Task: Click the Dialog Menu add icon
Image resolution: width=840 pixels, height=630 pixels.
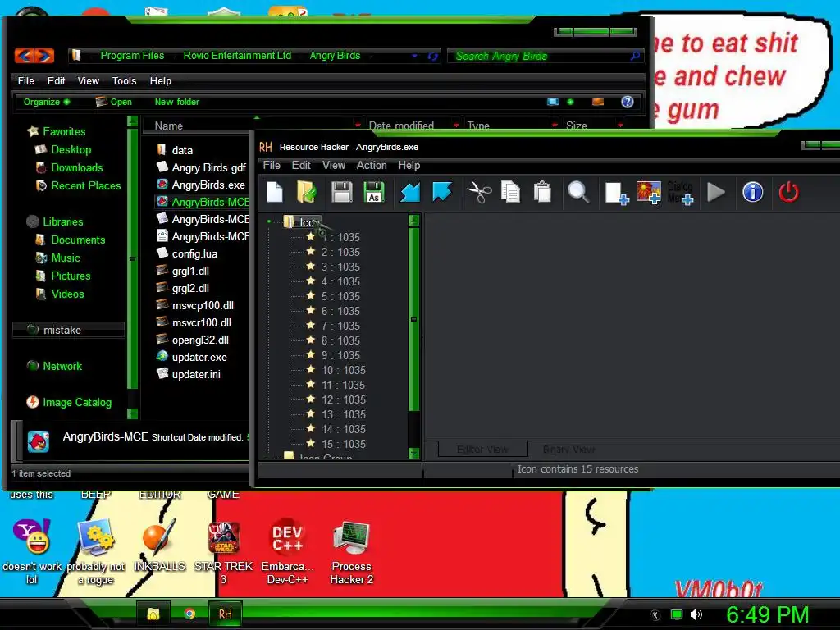Action: [681, 193]
